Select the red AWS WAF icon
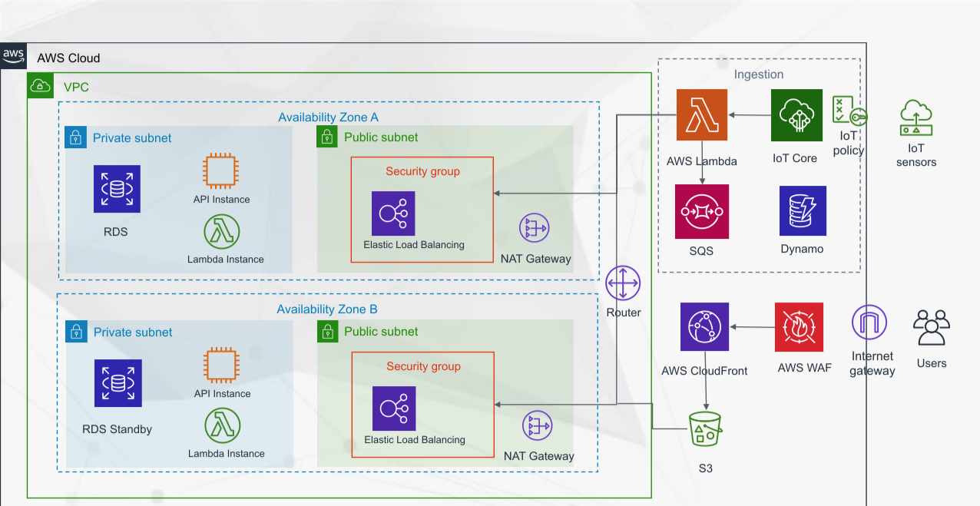Screen dimensions: 980x506 (799, 327)
